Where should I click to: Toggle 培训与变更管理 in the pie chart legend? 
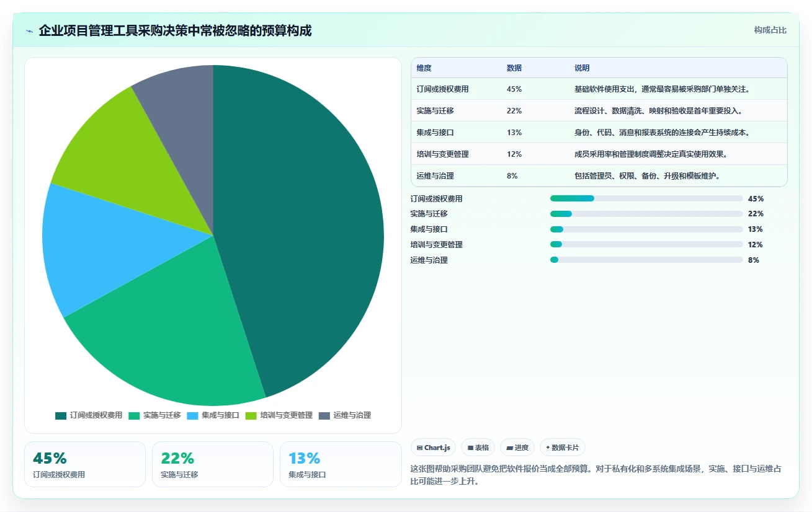coord(279,415)
